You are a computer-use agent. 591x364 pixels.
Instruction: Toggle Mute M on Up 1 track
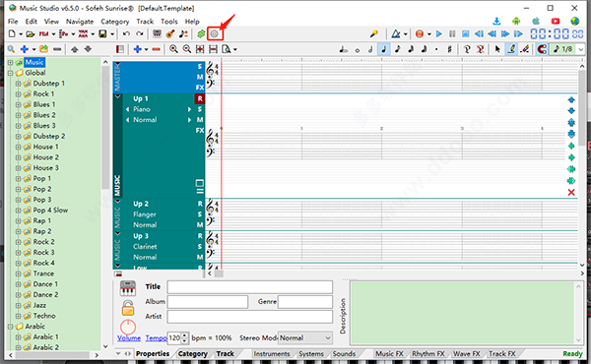pyautogui.click(x=200, y=120)
